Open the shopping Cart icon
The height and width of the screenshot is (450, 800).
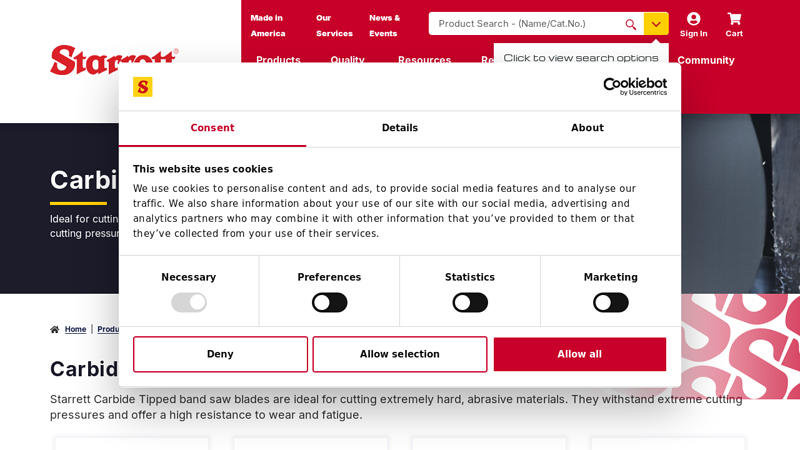pos(734,19)
